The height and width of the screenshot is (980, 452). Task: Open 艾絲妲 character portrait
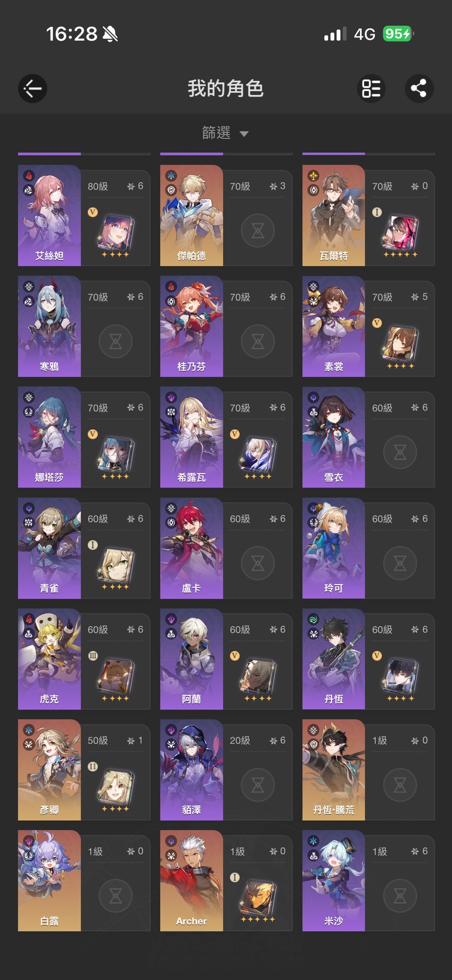(x=49, y=215)
